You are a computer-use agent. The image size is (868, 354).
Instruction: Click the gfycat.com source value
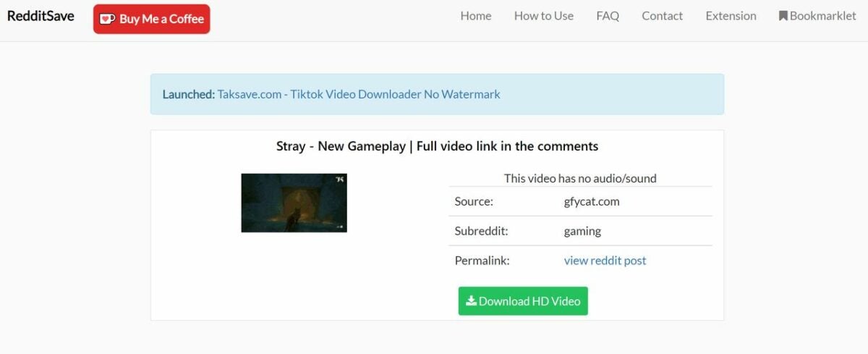(592, 202)
